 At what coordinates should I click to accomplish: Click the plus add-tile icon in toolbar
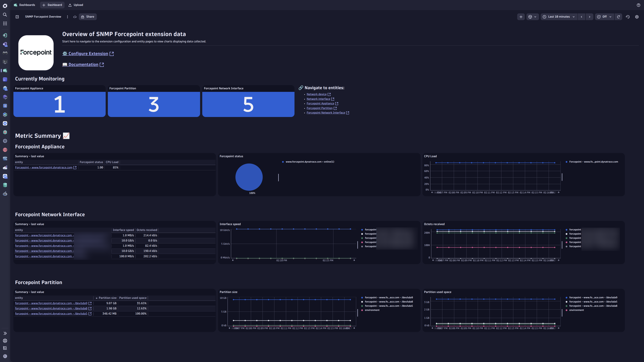tap(521, 17)
